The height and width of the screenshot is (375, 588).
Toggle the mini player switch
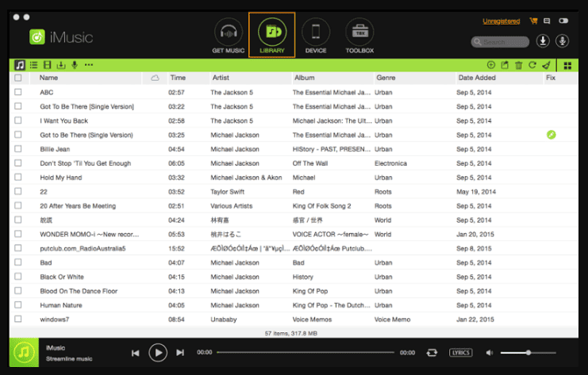(x=563, y=21)
